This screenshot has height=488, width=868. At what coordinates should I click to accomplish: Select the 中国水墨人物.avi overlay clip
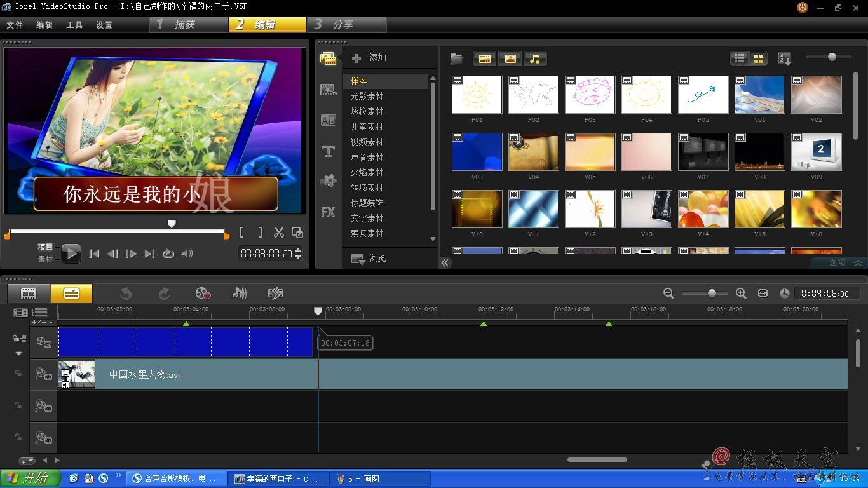[x=452, y=374]
